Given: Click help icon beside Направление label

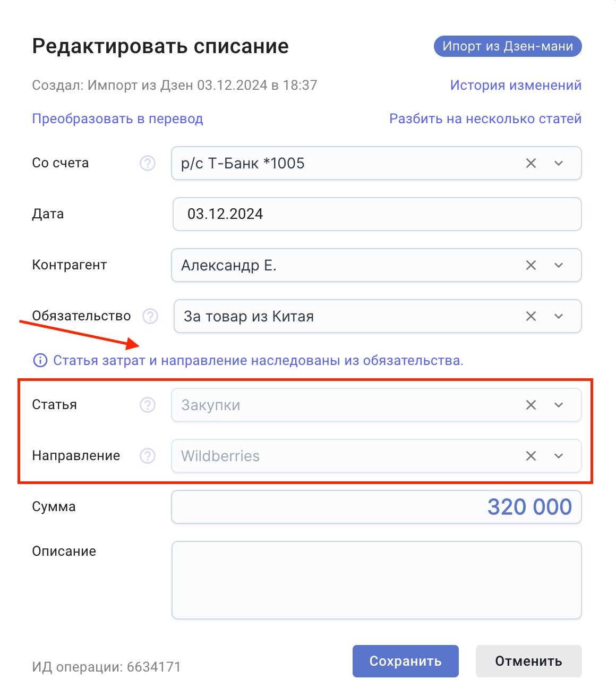Looking at the screenshot, I should pyautogui.click(x=148, y=456).
